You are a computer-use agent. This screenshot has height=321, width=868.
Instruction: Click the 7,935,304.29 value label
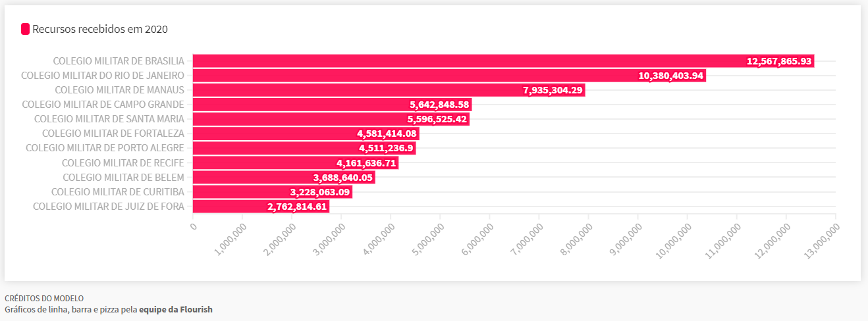553,90
